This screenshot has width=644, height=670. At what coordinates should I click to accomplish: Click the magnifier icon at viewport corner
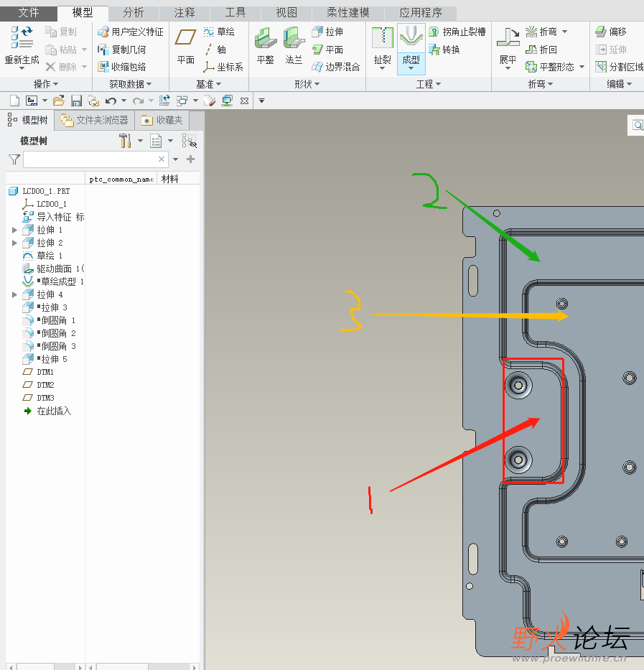638,125
